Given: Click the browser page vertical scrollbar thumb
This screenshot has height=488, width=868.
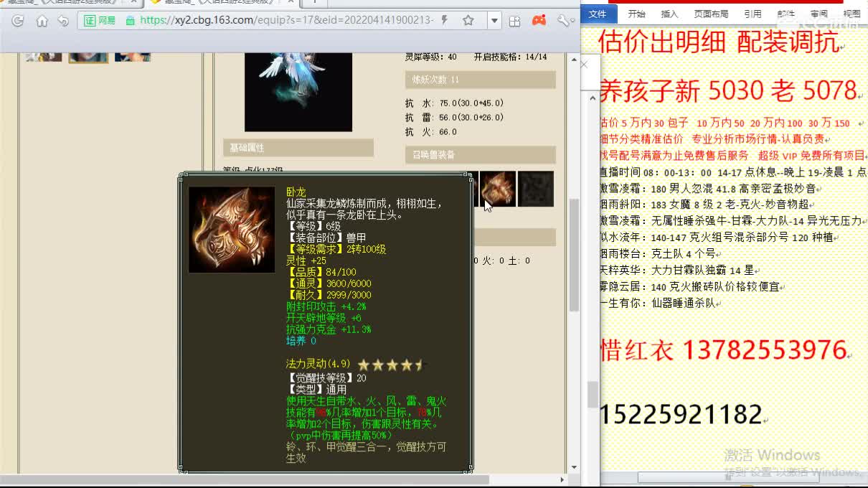Looking at the screenshot, I should pos(574,255).
